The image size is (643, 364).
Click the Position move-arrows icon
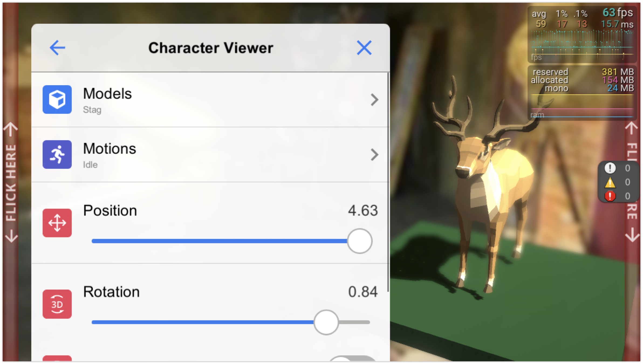tap(57, 223)
